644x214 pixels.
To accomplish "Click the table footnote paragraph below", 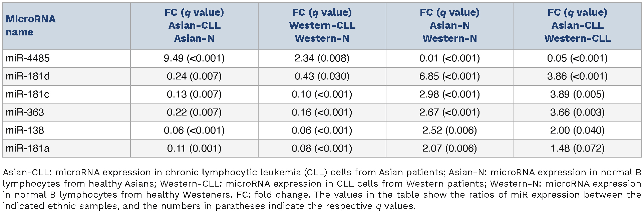I will click(x=322, y=189).
